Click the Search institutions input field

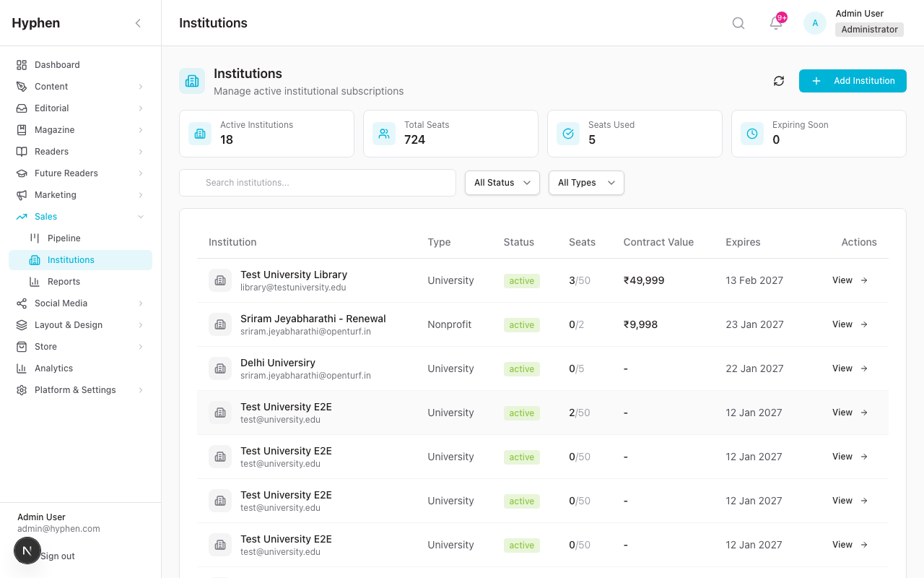(317, 183)
